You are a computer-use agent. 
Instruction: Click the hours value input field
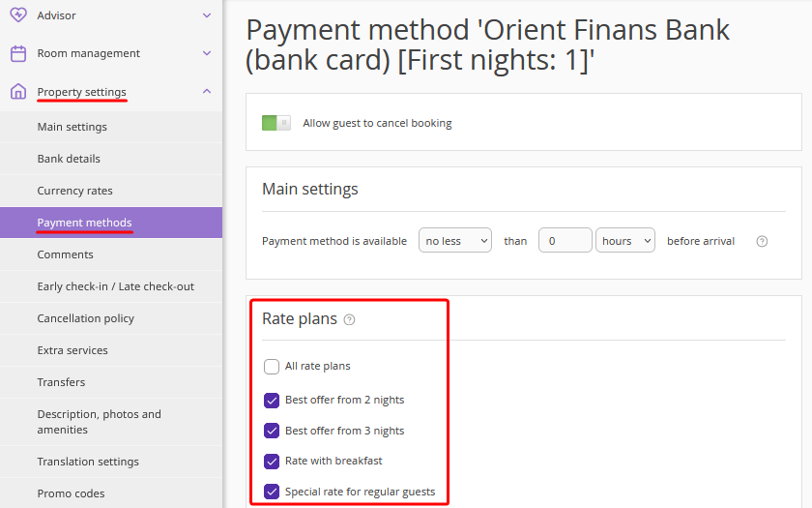click(565, 241)
